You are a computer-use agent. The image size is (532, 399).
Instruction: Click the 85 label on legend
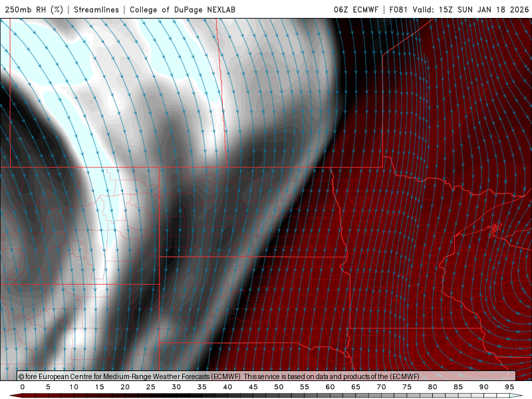tap(458, 387)
